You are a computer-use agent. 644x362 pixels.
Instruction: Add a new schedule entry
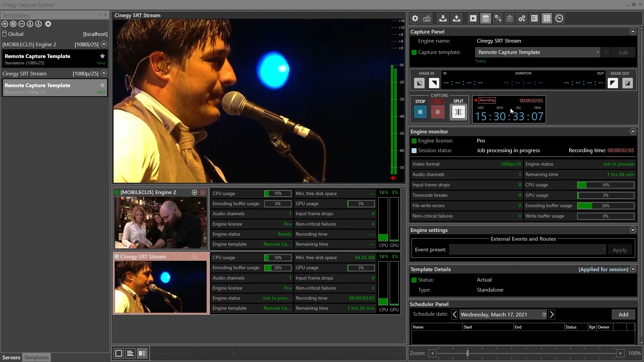[x=623, y=314]
